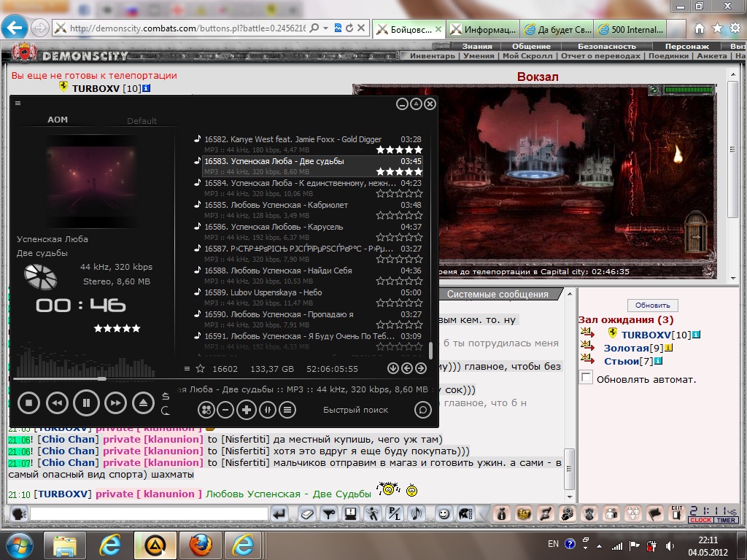Click the eject/open files button
This screenshot has height=560, width=747.
point(144,403)
